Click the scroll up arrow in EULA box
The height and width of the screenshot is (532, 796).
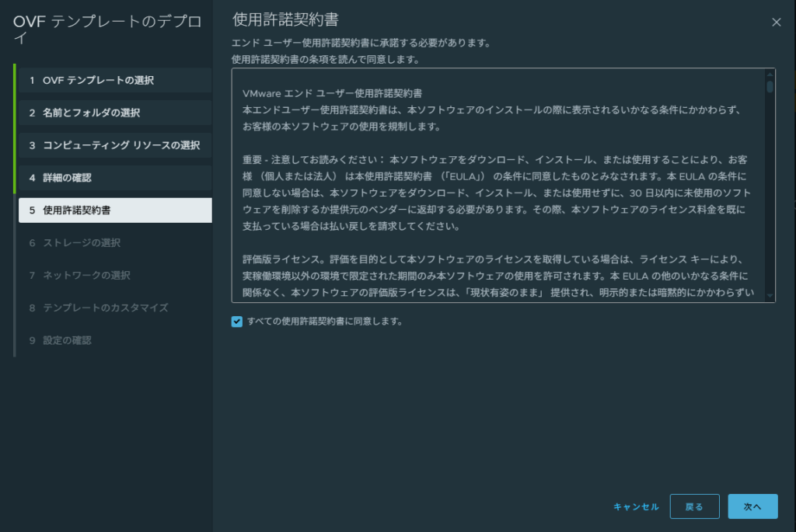pyautogui.click(x=770, y=75)
